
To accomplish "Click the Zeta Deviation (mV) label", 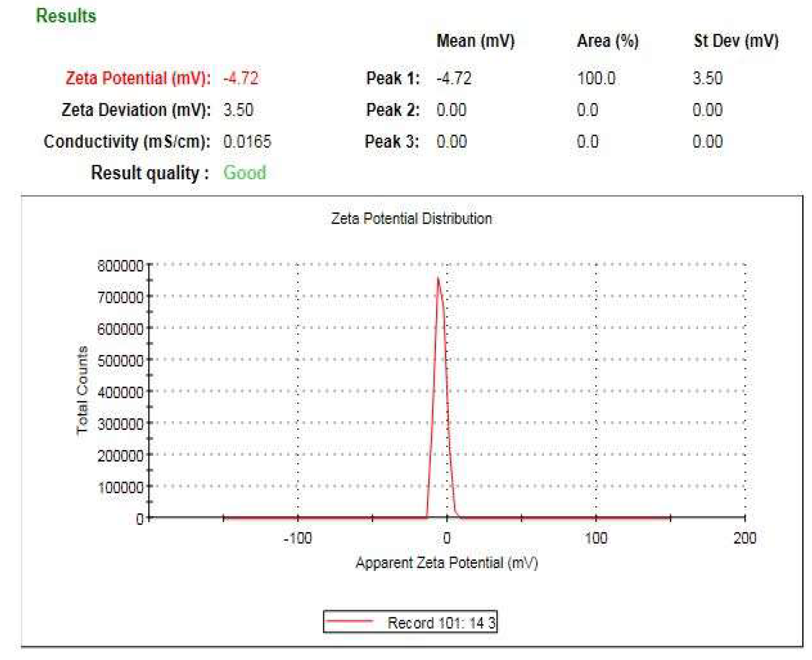I will coord(136,110).
